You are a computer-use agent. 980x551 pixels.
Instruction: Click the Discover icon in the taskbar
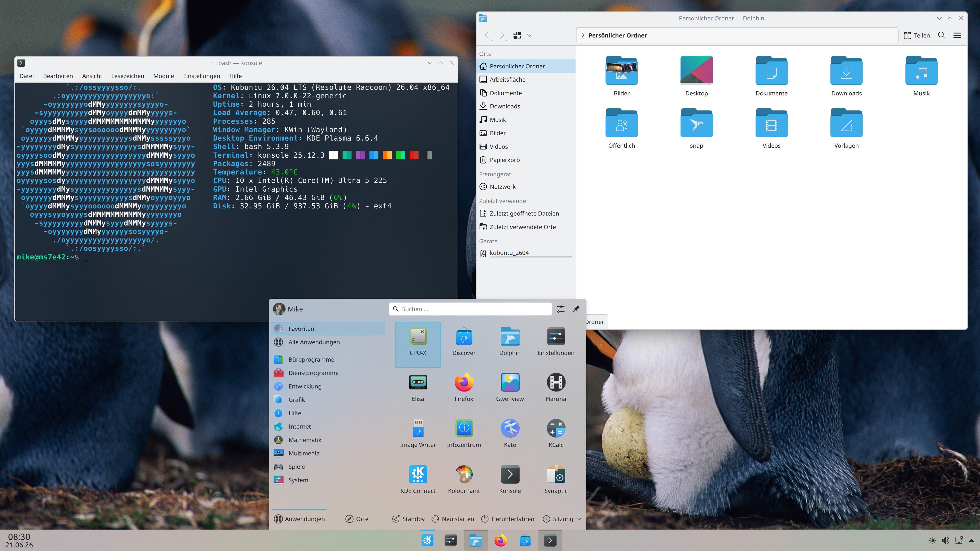click(525, 540)
